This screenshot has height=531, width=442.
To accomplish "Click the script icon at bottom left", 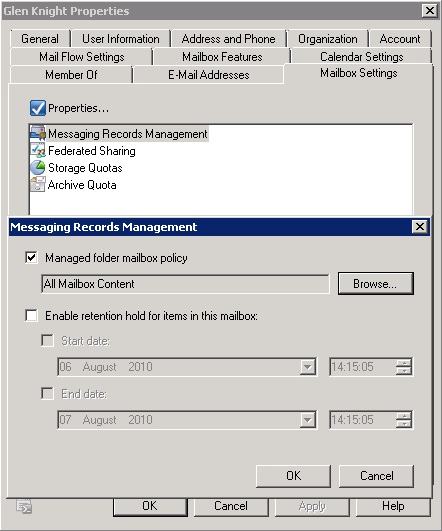I will (x=24, y=506).
